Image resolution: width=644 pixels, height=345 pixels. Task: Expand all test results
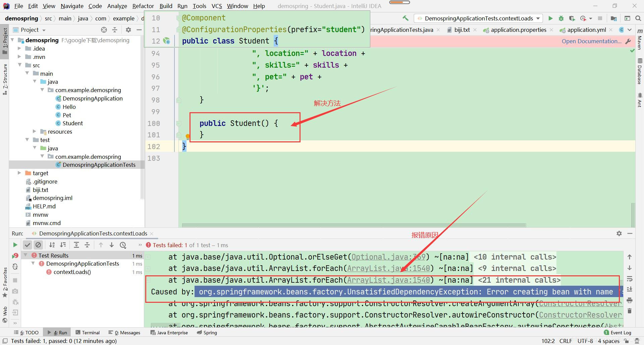coord(76,245)
